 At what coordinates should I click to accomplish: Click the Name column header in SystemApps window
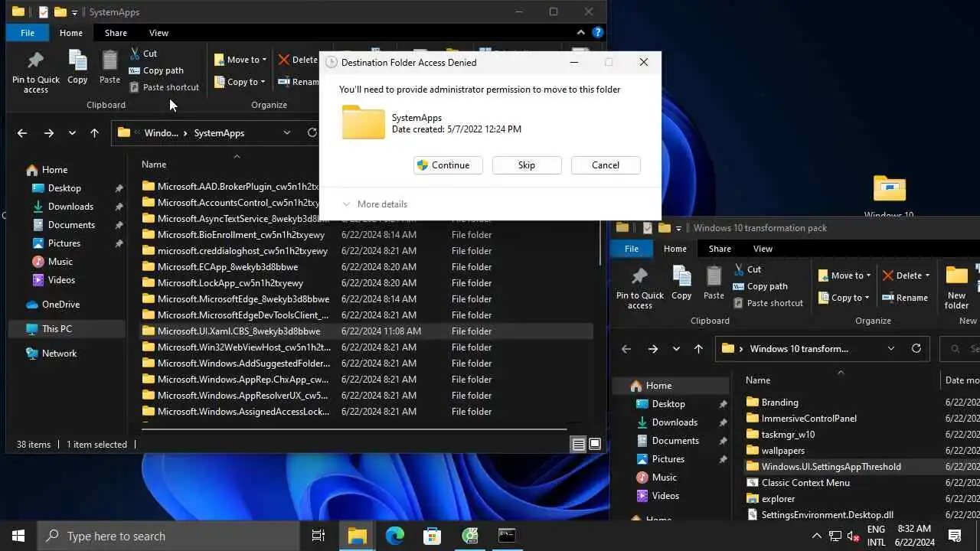[x=154, y=165]
